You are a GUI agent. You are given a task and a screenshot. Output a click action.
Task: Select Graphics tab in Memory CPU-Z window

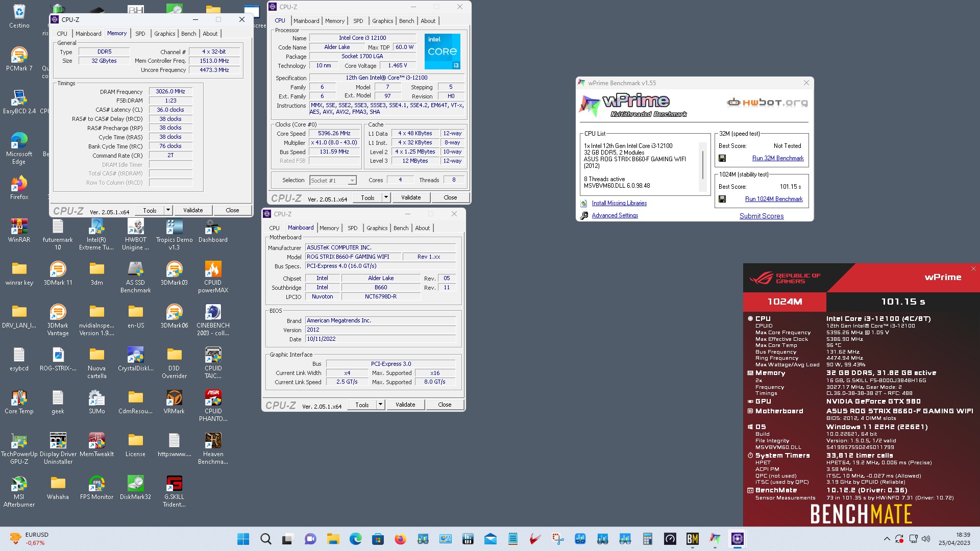164,34
